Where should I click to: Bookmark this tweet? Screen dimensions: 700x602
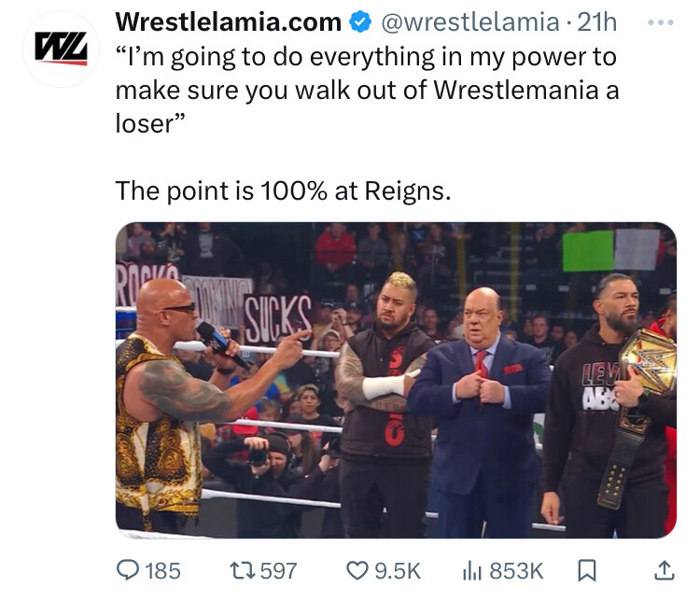[587, 571]
